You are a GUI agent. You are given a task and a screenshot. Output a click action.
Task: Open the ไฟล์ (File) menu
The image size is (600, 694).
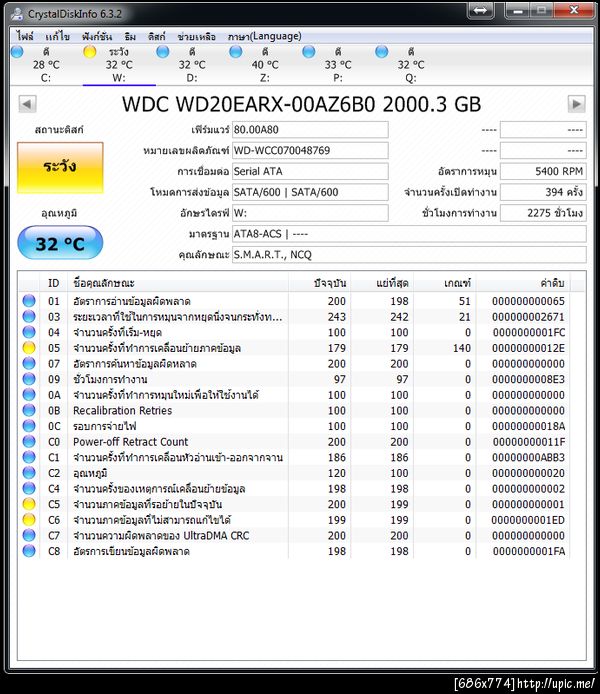[25, 36]
